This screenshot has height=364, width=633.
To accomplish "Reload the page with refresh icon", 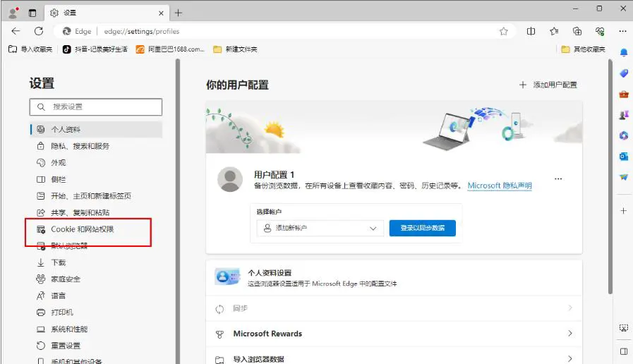I will [39, 31].
